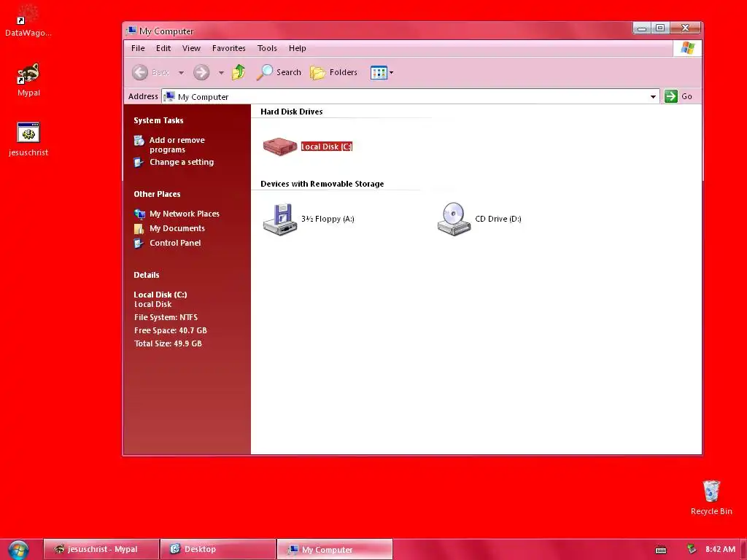Screen dimensions: 747x560
Task: Click the Control Panel icon in sidebar
Action: [139, 244]
